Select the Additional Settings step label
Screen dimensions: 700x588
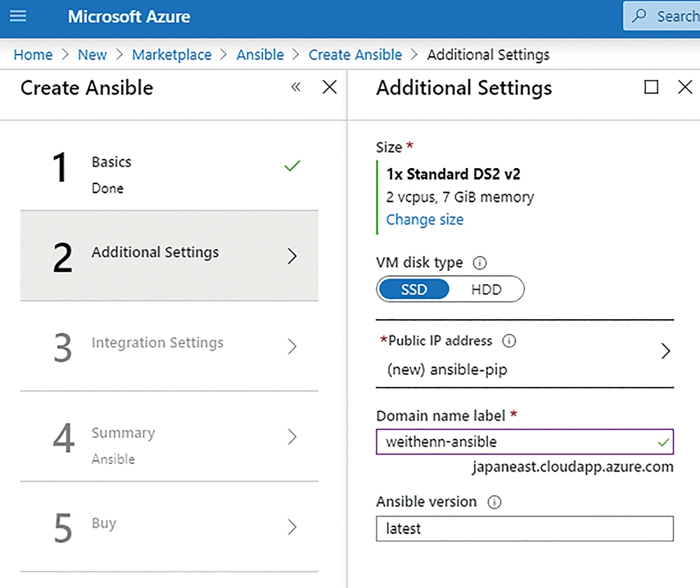pos(155,252)
